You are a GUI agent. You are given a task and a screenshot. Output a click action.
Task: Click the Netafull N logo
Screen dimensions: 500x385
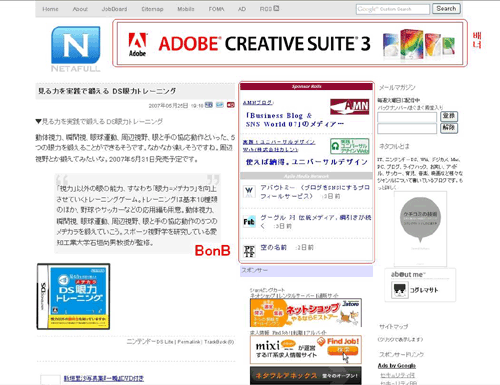(x=76, y=45)
